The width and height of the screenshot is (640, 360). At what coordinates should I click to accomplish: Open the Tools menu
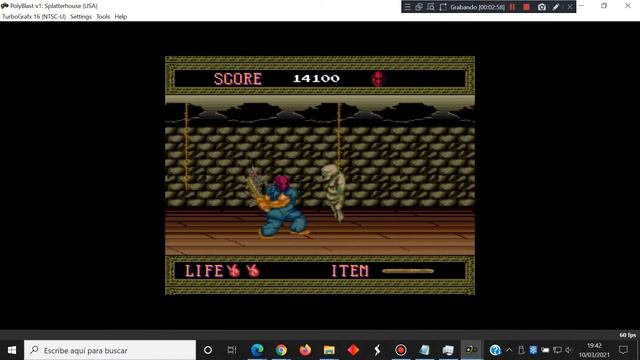[x=103, y=17]
